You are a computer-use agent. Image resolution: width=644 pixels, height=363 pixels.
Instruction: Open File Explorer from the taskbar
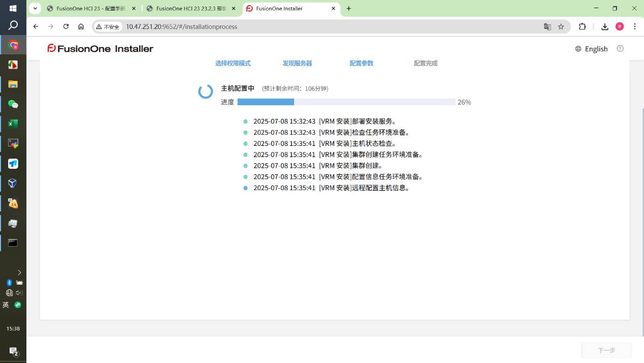point(13,84)
